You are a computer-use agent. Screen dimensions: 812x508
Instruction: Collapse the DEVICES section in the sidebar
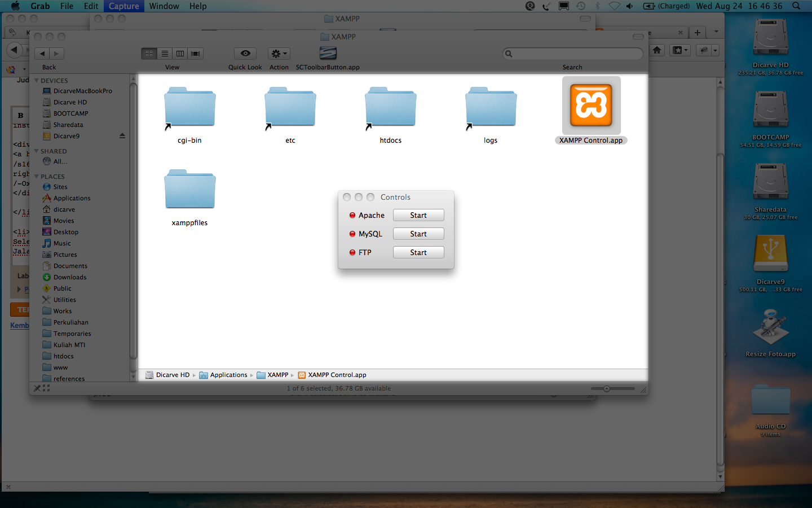(x=37, y=81)
